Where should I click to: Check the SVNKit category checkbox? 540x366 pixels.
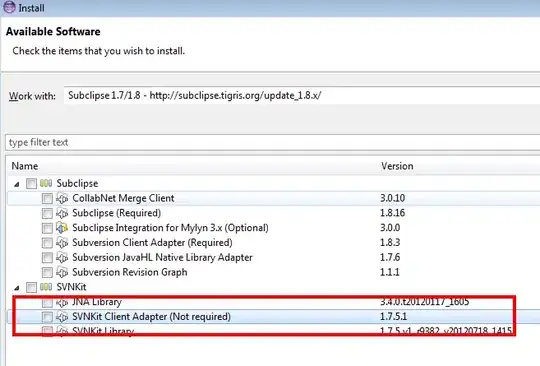point(31,287)
